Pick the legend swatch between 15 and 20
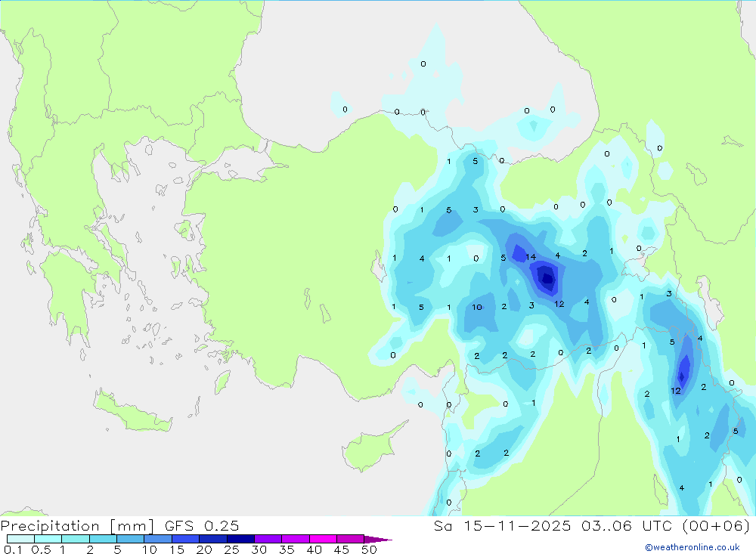The width and height of the screenshot is (756, 554). 185,539
